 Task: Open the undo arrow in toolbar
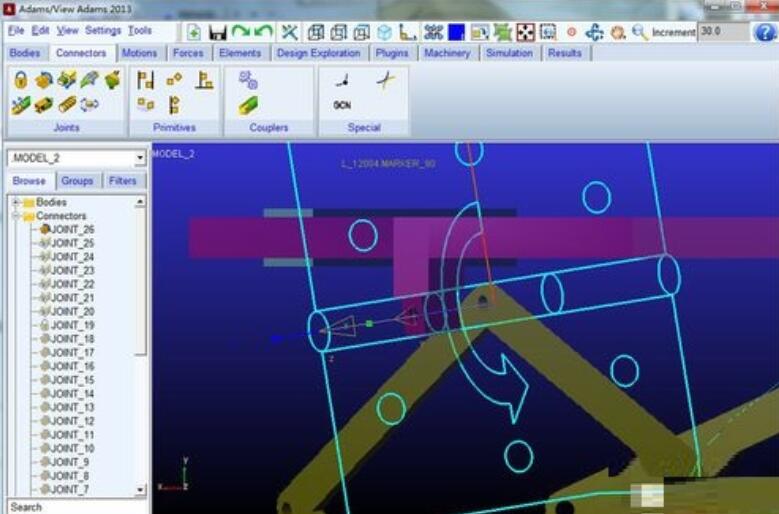264,32
